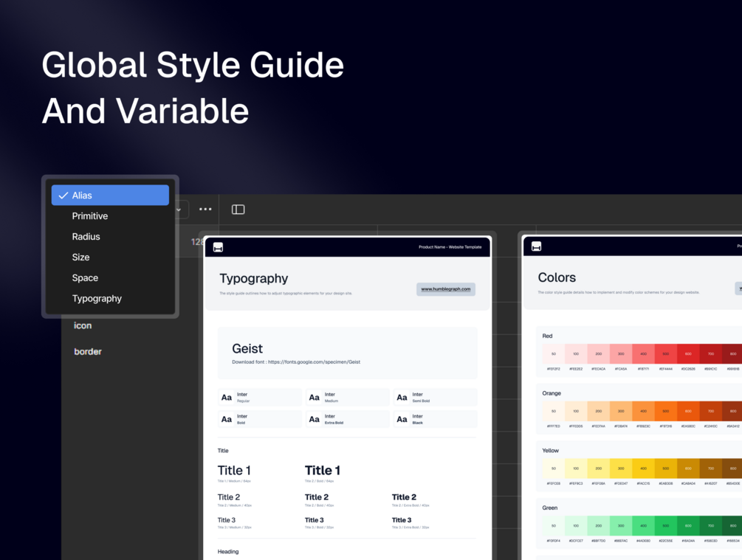
Task: Select the icon group in sidebar
Action: coord(83,325)
